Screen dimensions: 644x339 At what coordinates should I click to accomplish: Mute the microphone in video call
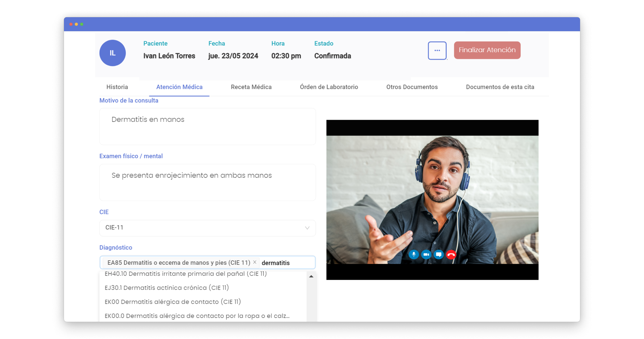coord(414,254)
